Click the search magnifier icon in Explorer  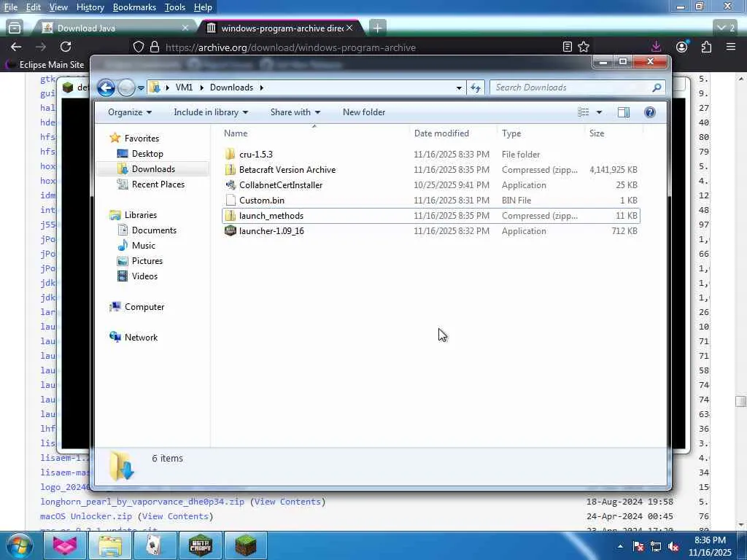(x=657, y=87)
